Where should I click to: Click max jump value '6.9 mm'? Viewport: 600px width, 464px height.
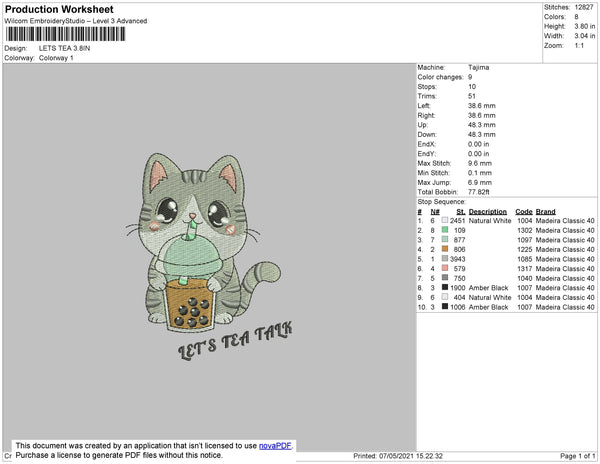480,182
